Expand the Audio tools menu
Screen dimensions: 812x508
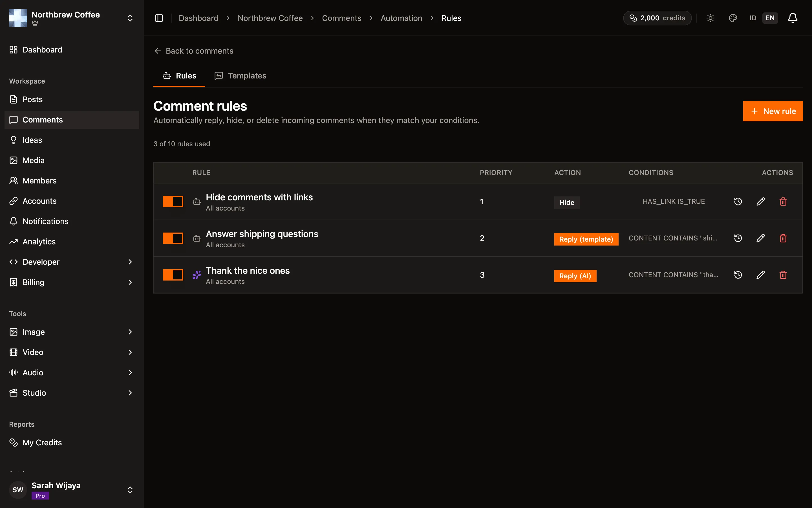pos(72,373)
